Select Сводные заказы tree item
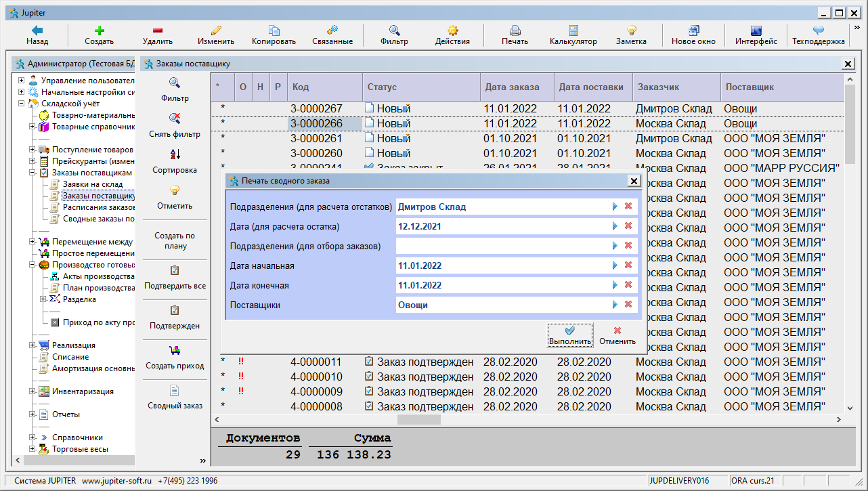Screen dimensions: 868x491 99,219
